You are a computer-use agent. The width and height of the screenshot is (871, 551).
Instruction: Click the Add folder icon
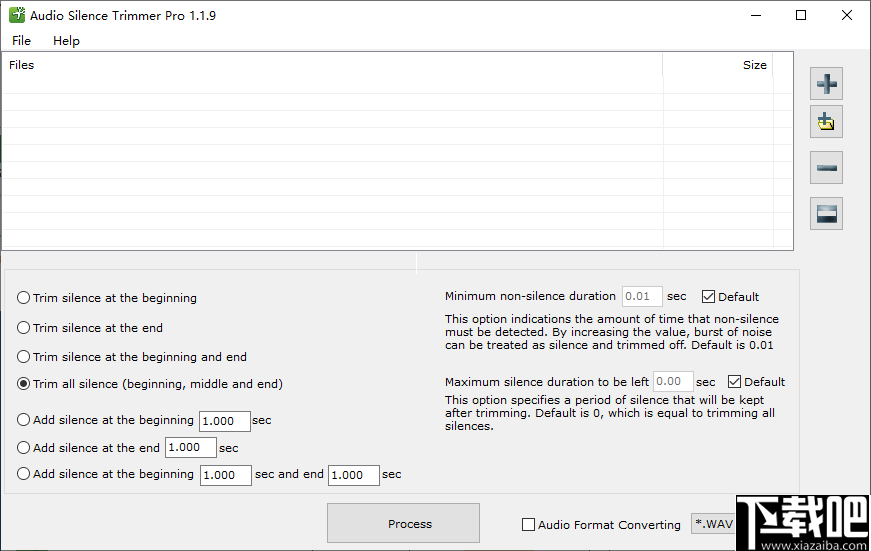tap(826, 122)
